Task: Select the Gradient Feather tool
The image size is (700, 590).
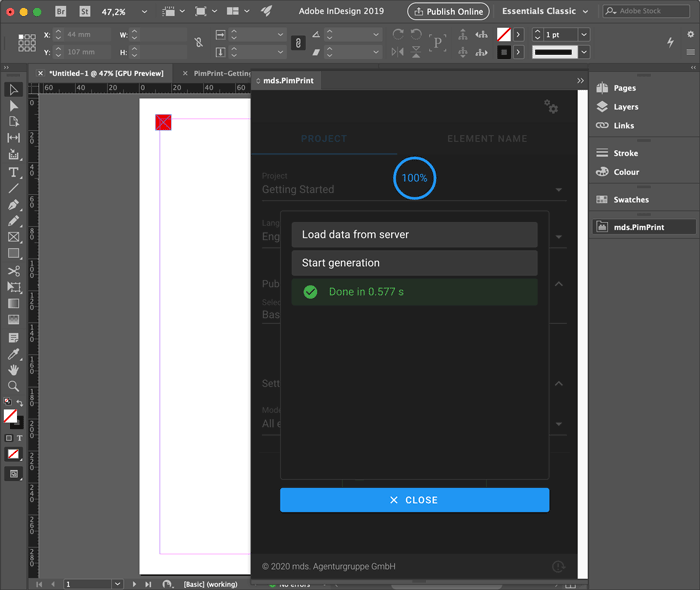Action: [x=13, y=320]
